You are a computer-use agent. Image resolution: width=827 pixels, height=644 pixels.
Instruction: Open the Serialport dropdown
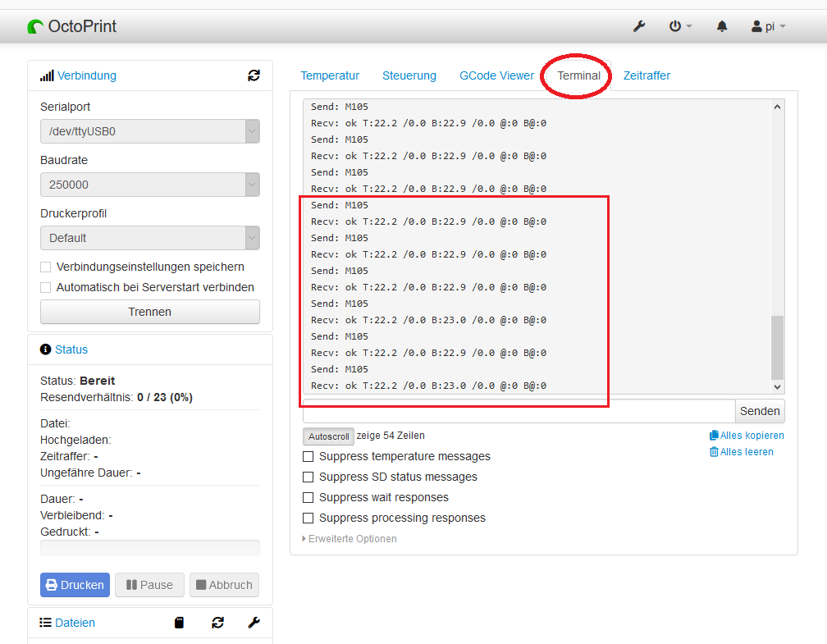coord(150,131)
